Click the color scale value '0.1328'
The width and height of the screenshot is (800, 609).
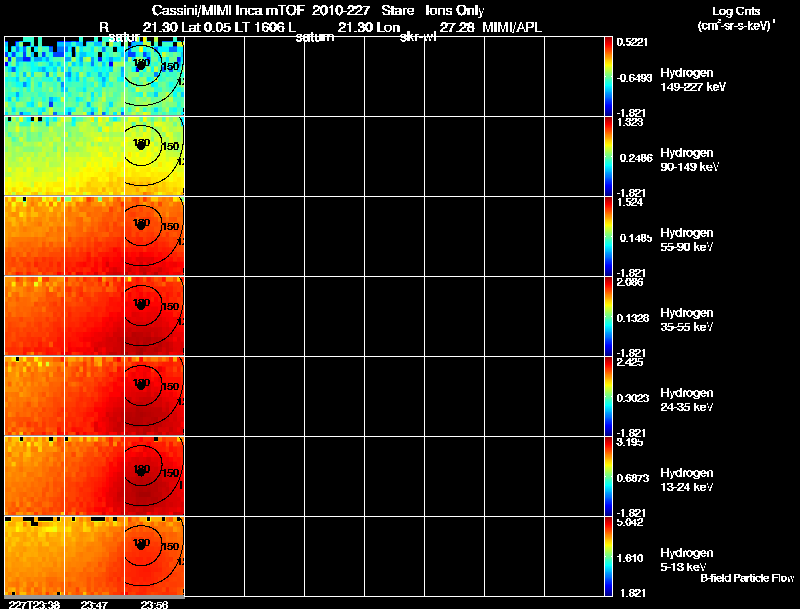pos(633,318)
